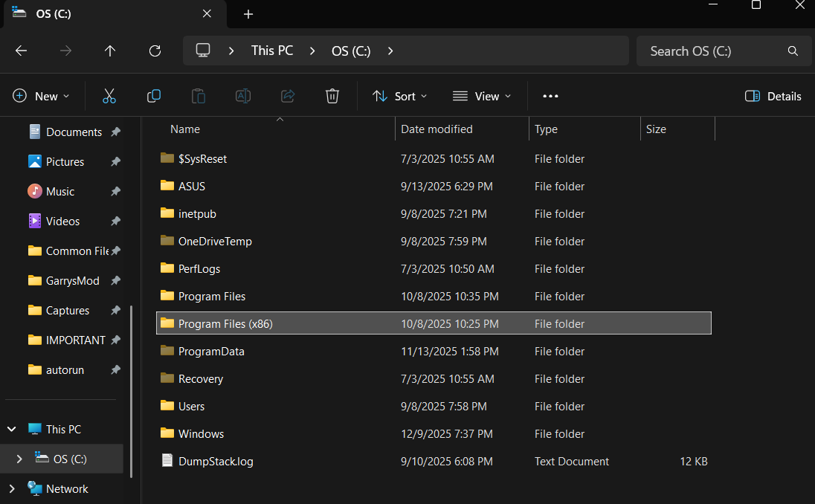Click This PC in the address bar
Viewport: 815px width, 504px height.
272,51
